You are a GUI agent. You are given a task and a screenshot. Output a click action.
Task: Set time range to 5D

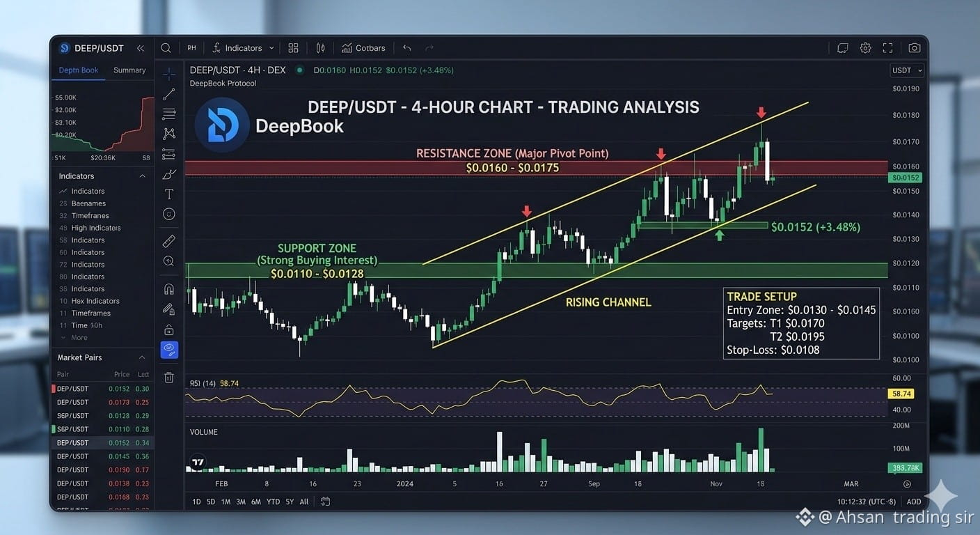pyautogui.click(x=210, y=502)
